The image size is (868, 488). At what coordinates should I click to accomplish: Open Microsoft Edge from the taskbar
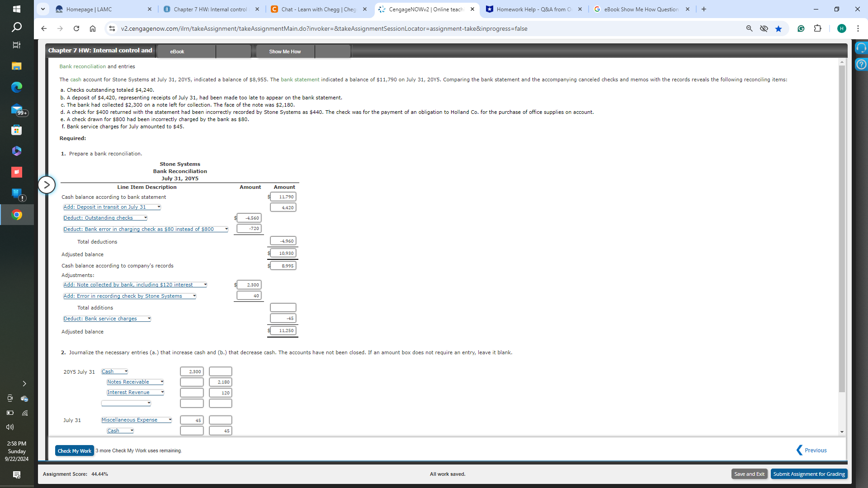click(17, 87)
